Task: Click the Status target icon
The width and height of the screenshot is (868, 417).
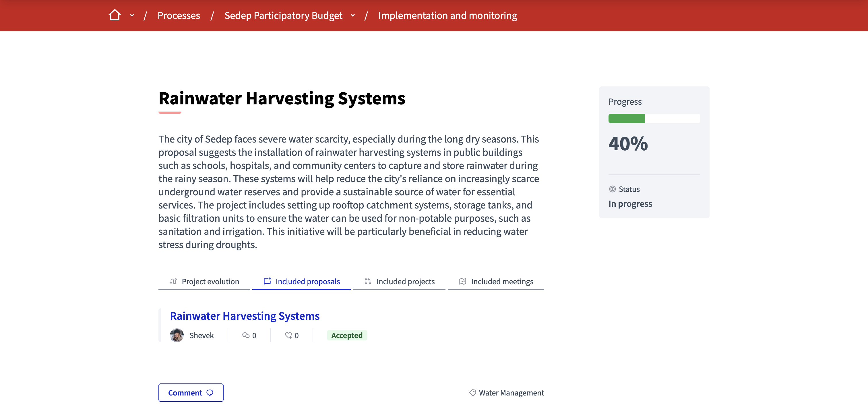Action: 612,189
